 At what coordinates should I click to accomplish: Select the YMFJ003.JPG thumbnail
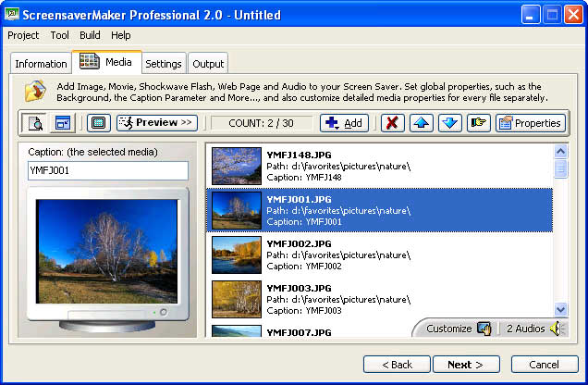pos(237,299)
